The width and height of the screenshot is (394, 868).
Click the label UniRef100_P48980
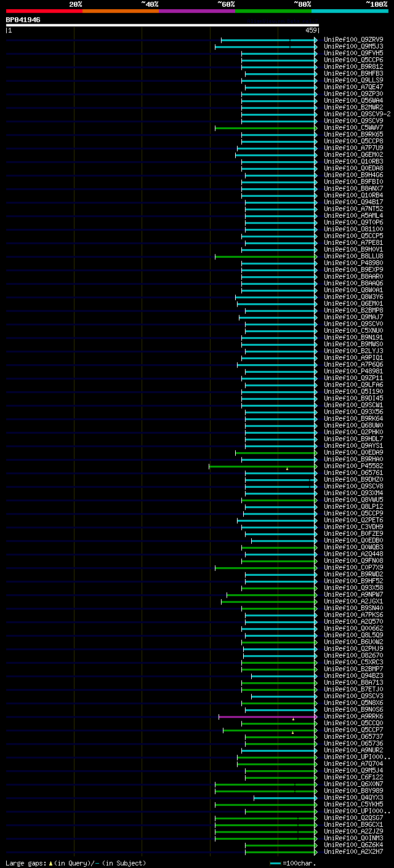[353, 263]
